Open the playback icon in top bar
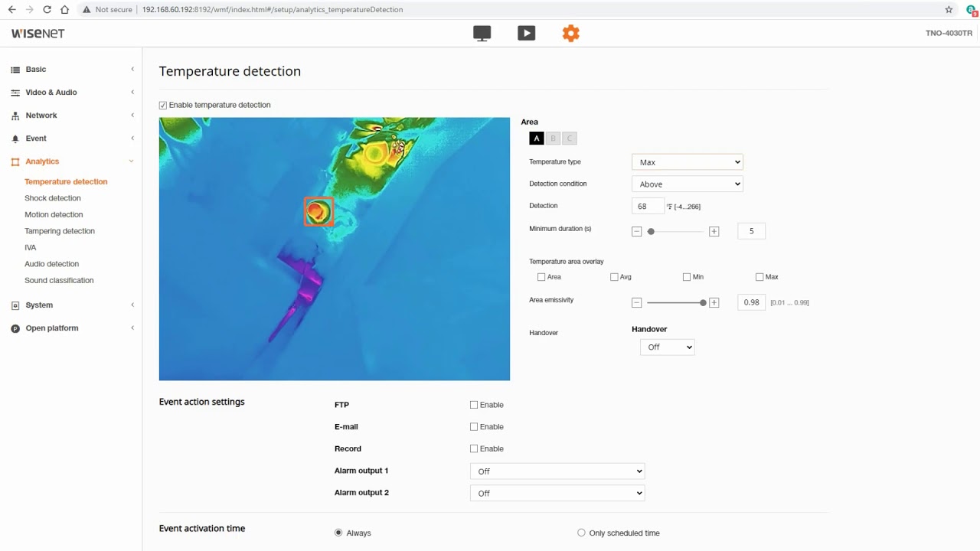Screen dimensions: 980x551 [x=526, y=34]
